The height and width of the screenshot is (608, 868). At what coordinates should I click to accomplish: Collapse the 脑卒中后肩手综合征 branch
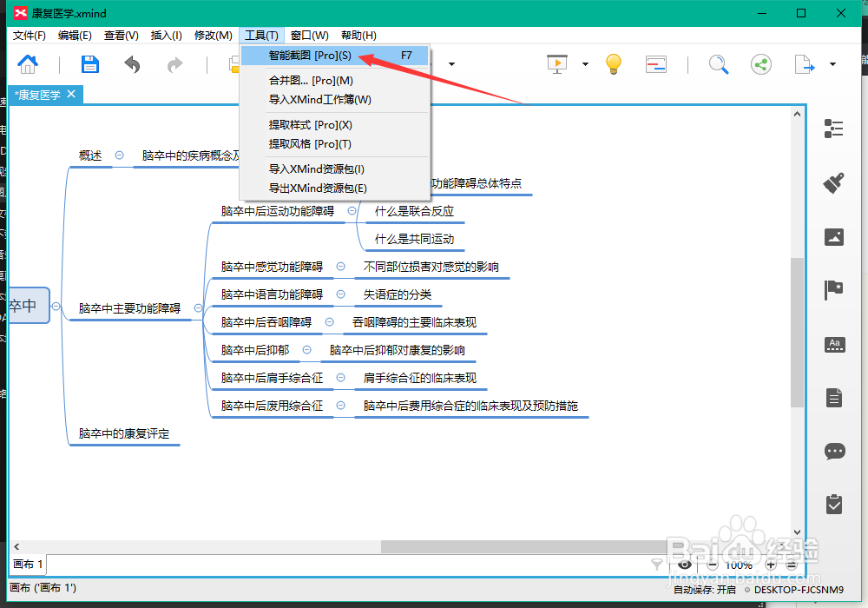341,378
